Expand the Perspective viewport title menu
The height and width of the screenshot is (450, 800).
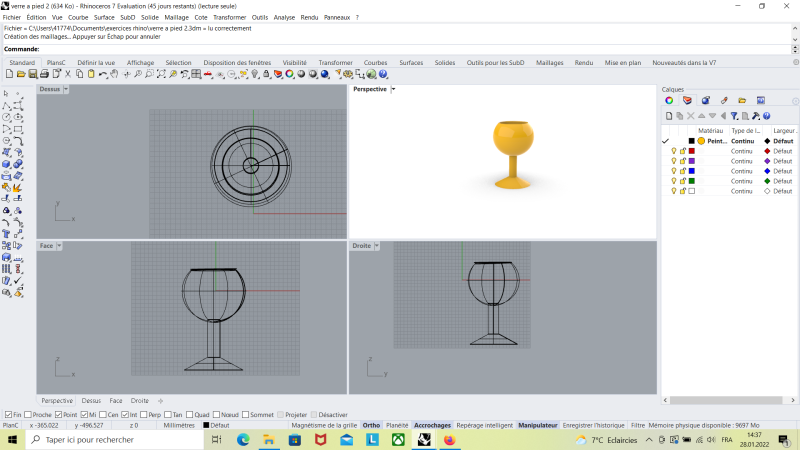click(x=393, y=89)
